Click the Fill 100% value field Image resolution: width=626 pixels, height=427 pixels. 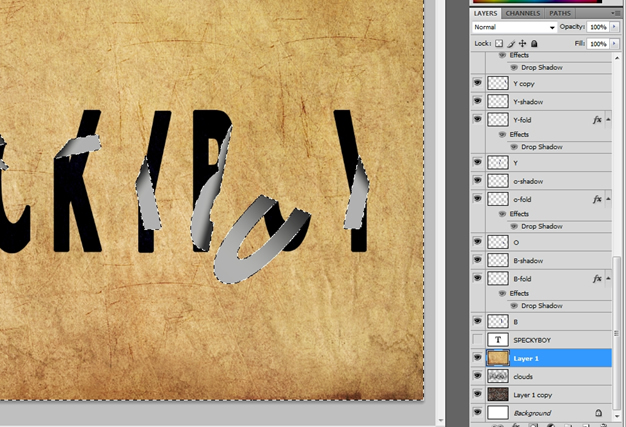coord(598,43)
